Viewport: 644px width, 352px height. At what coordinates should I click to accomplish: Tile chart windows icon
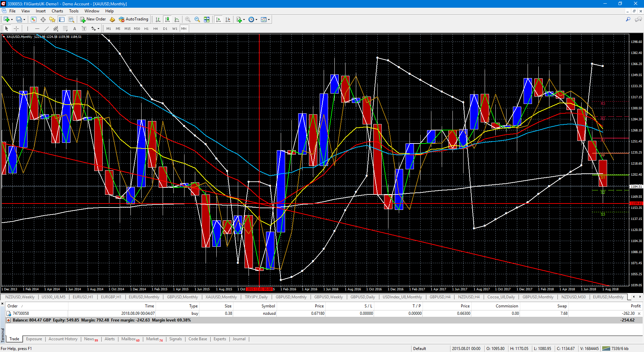207,19
